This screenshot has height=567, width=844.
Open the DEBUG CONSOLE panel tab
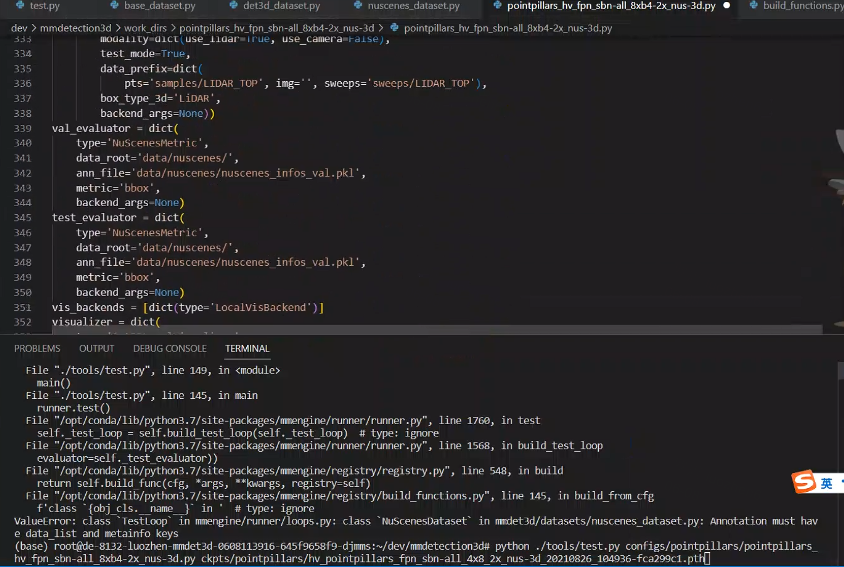pos(170,349)
